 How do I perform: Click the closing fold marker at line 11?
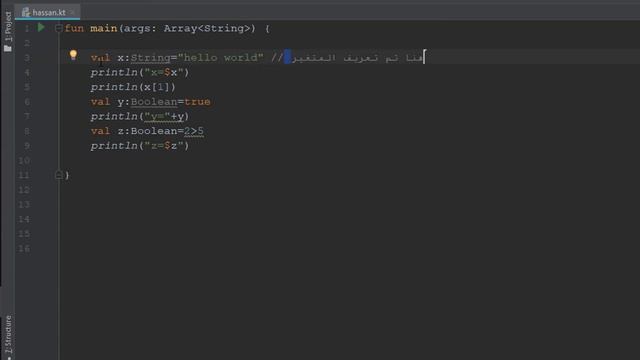point(58,175)
